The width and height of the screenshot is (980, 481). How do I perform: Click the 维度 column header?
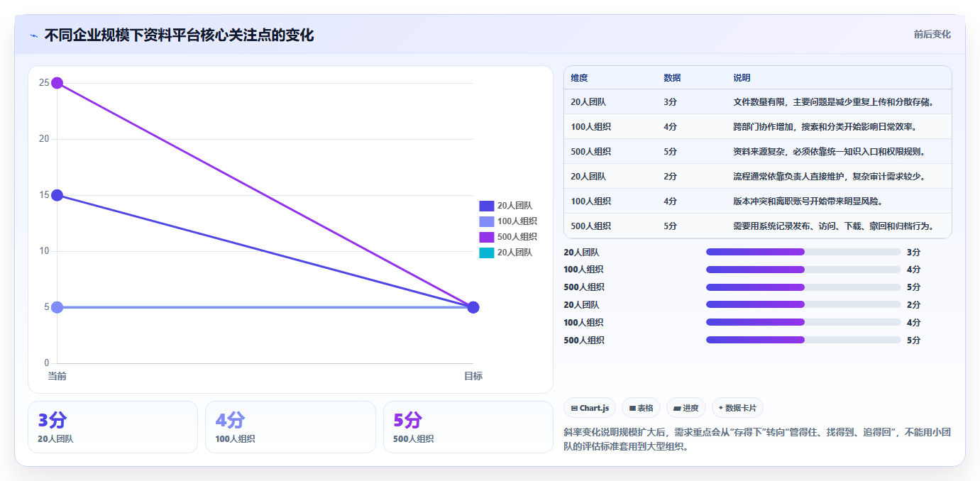pos(579,78)
